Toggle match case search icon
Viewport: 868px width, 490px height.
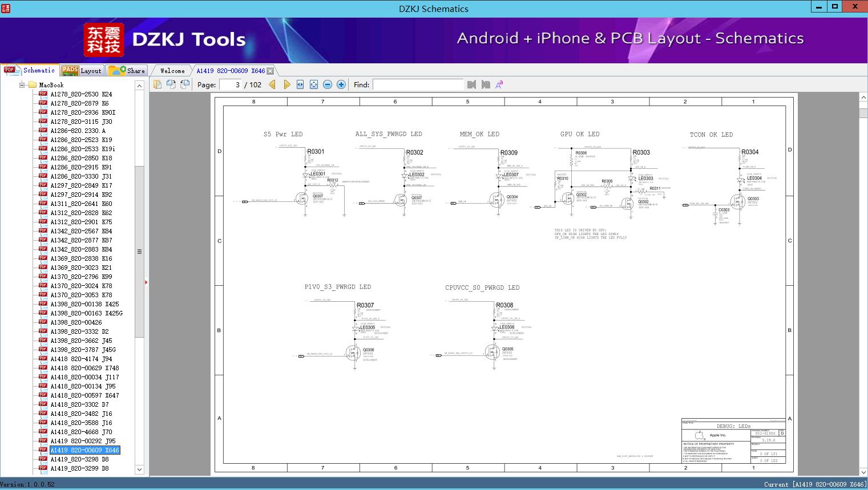[499, 84]
